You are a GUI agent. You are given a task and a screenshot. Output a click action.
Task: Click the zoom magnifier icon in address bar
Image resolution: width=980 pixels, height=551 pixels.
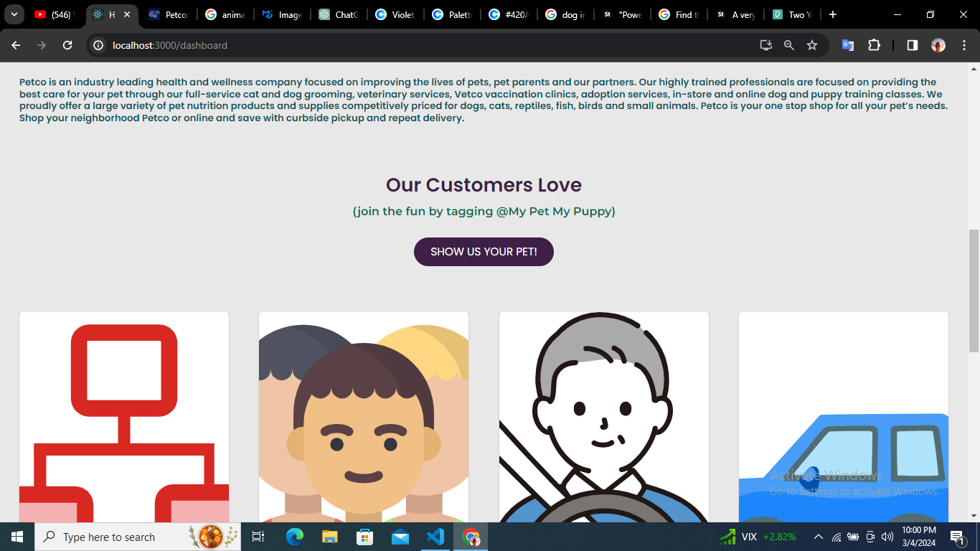(x=789, y=45)
